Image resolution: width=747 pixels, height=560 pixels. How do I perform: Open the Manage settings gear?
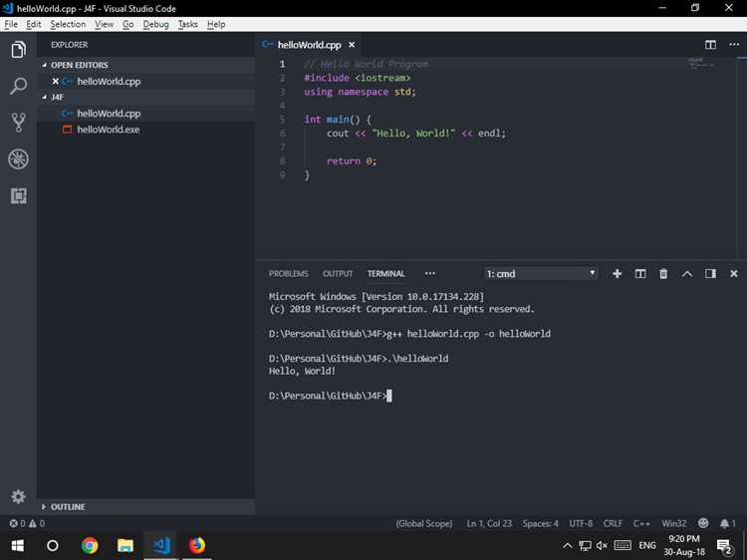(x=18, y=496)
